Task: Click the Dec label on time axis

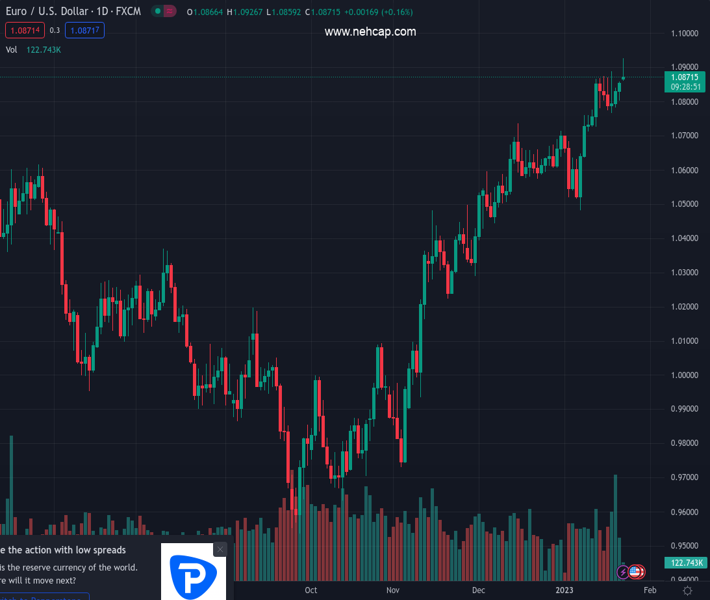Action: [479, 591]
